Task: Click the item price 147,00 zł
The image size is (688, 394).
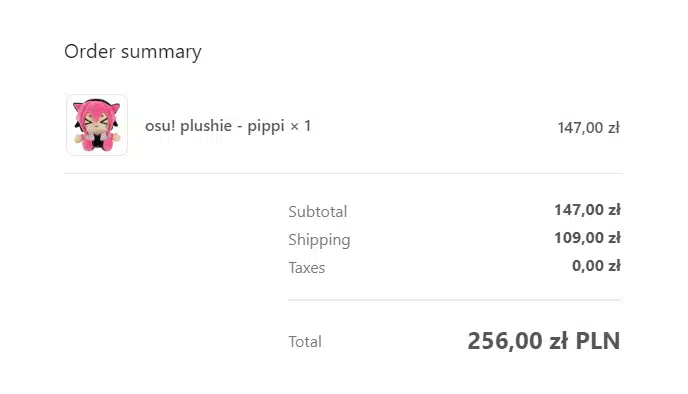Action: (588, 128)
